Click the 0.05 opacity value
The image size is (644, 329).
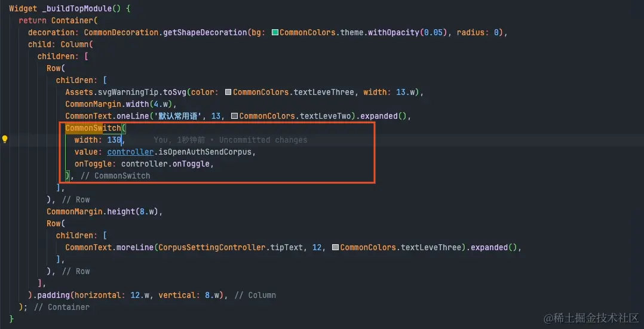click(x=433, y=32)
